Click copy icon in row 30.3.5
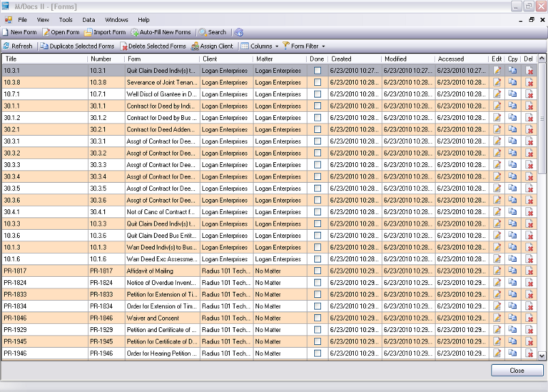The height and width of the screenshot is (392, 548). click(x=513, y=188)
